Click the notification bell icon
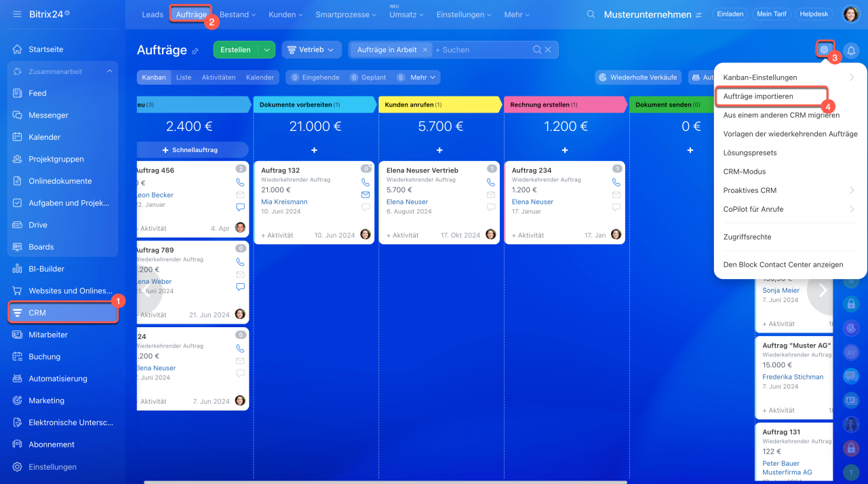868x484 pixels. [850, 50]
